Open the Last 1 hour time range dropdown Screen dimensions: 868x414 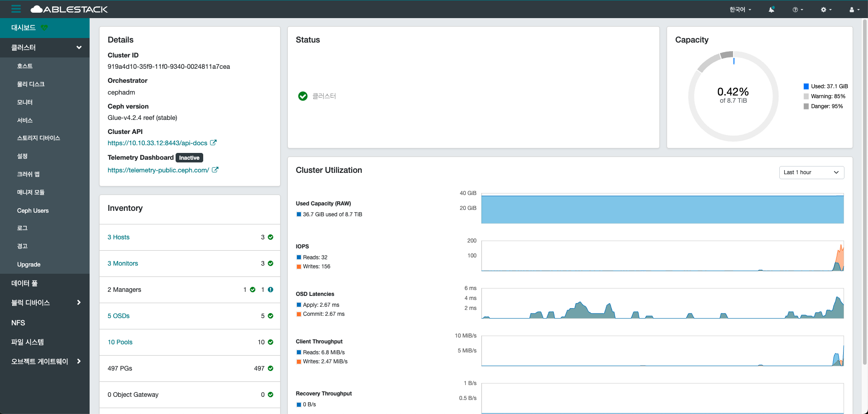[811, 172]
